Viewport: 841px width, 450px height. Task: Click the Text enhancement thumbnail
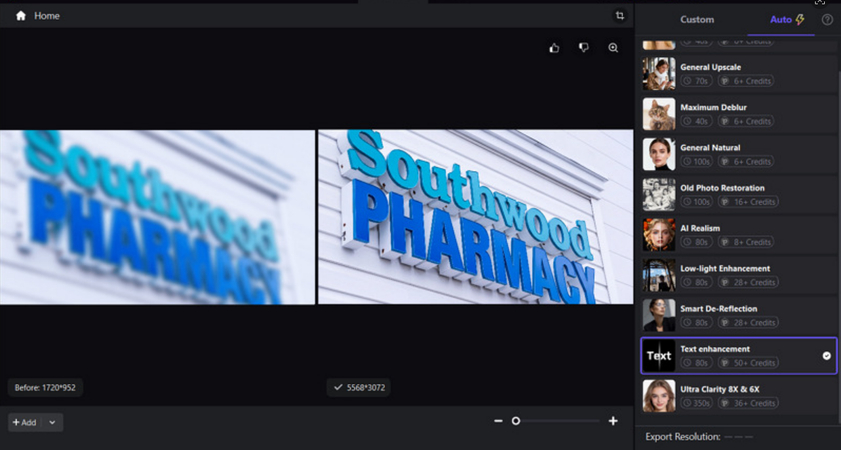pyautogui.click(x=659, y=356)
